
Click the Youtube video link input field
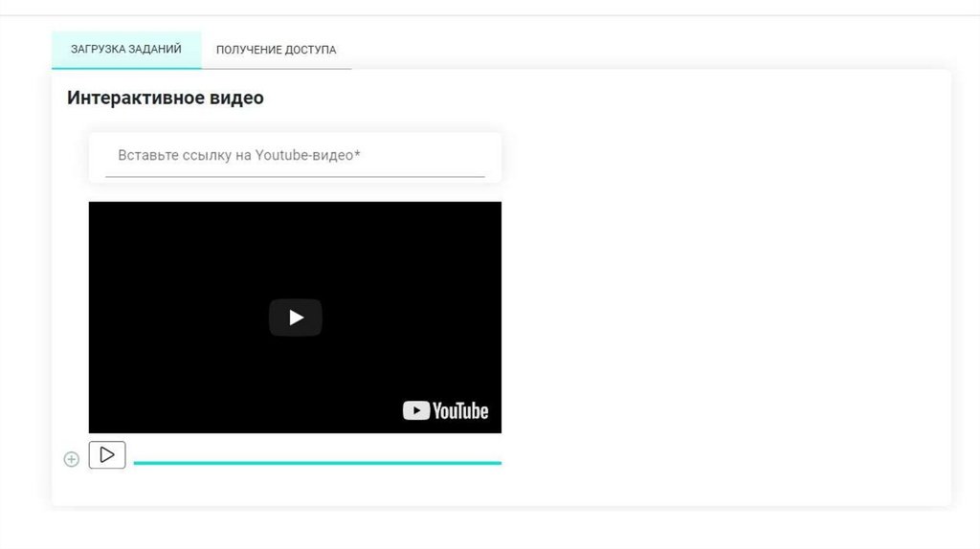[295, 156]
